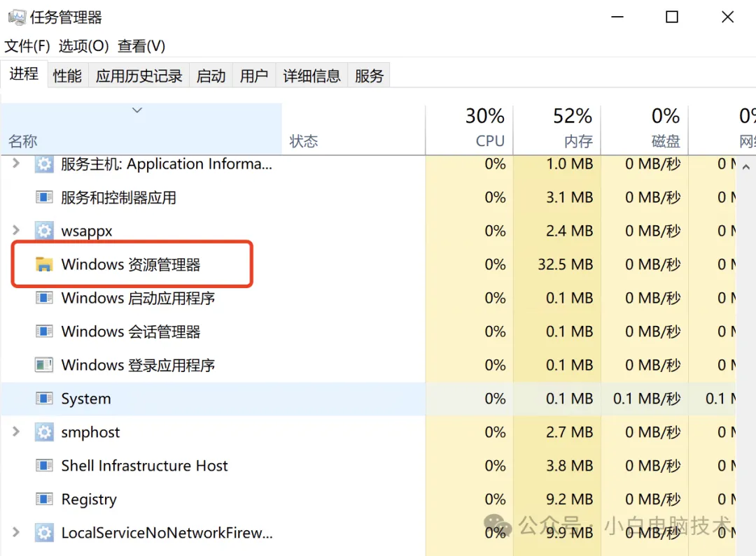
Task: Click the System process icon
Action: pos(44,399)
